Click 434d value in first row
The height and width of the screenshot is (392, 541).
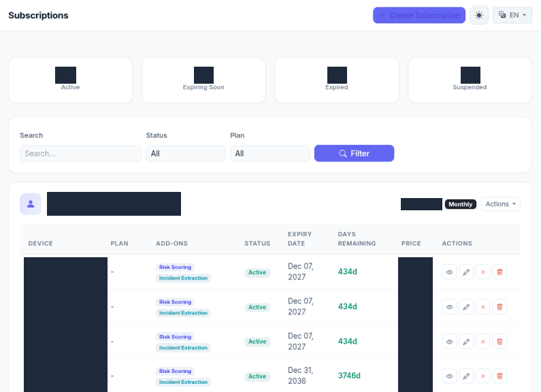click(x=348, y=272)
